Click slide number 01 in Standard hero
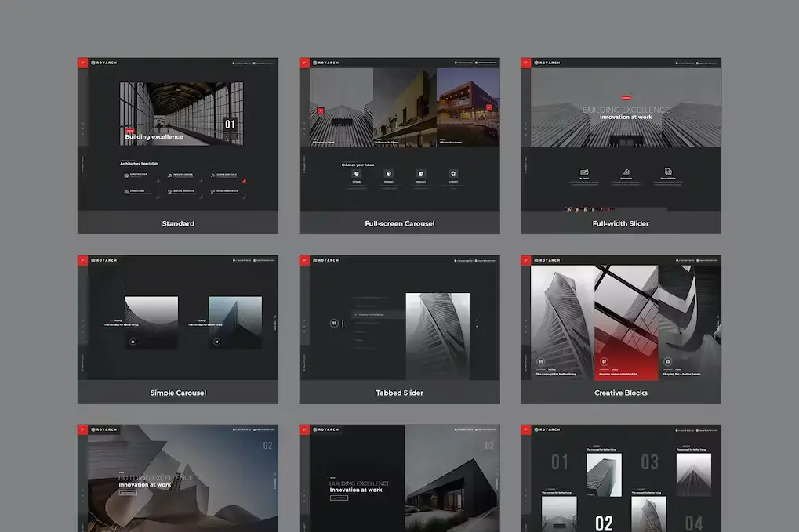The width and height of the screenshot is (799, 532). [230, 124]
